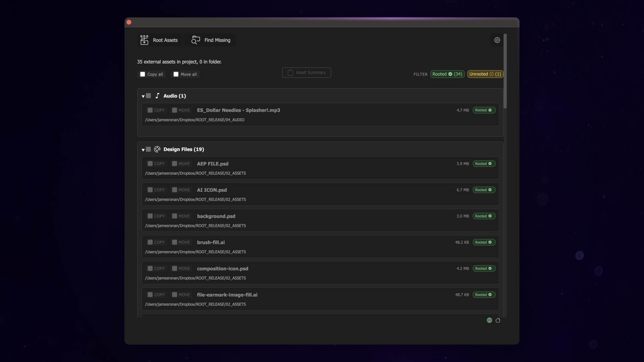Click Rooted badge on background.psd row
This screenshot has width=644, height=362.
tap(484, 216)
